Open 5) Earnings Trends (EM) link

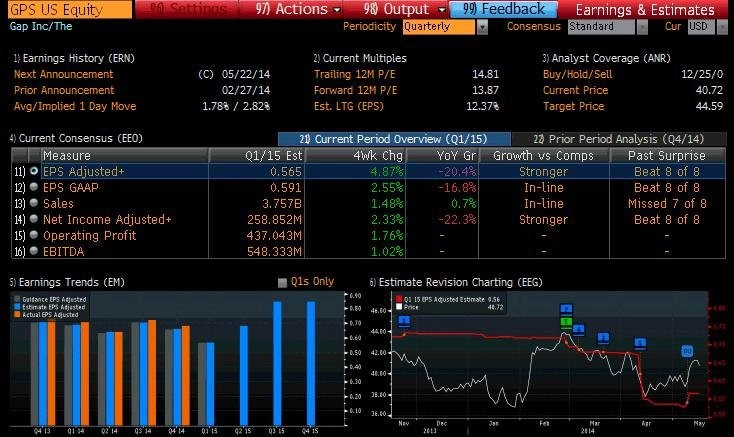tap(67, 282)
